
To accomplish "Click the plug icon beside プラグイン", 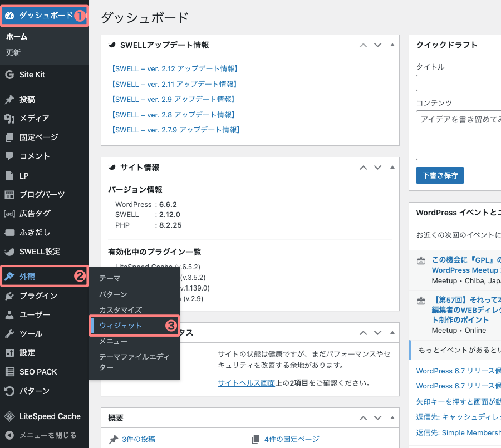I will (9, 296).
